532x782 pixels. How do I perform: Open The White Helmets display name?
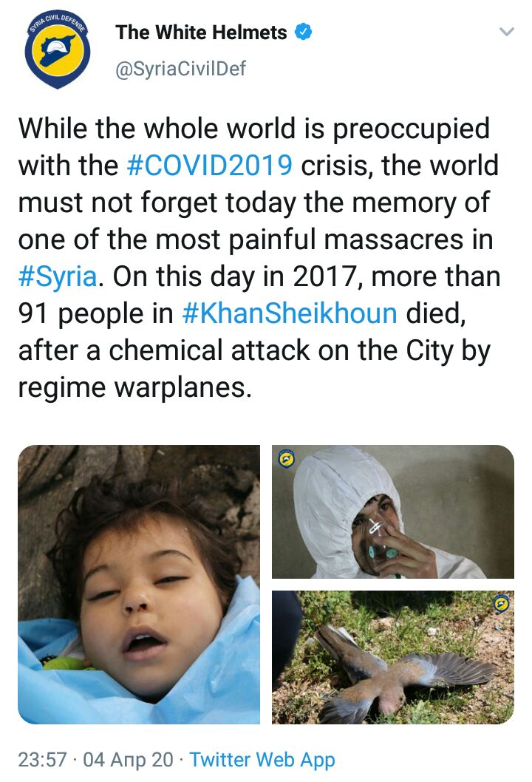pyautogui.click(x=201, y=33)
